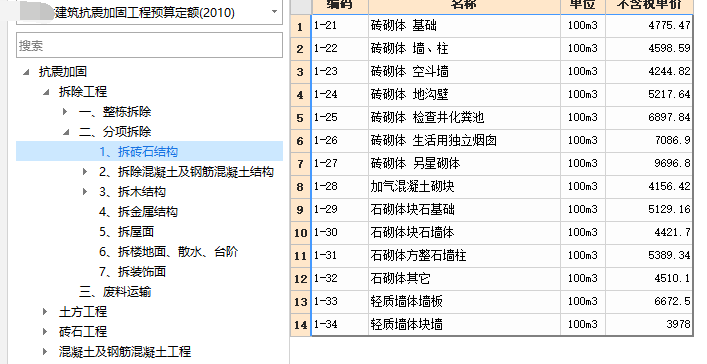This screenshot has height=364, width=707.
Task: Click code cell 1-25
Action: (x=340, y=118)
